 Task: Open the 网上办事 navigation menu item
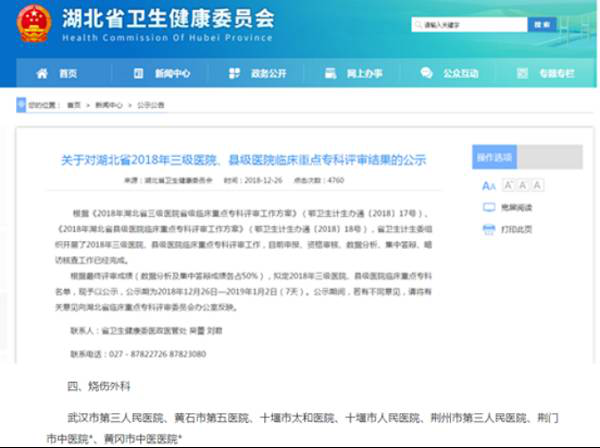pos(365,73)
